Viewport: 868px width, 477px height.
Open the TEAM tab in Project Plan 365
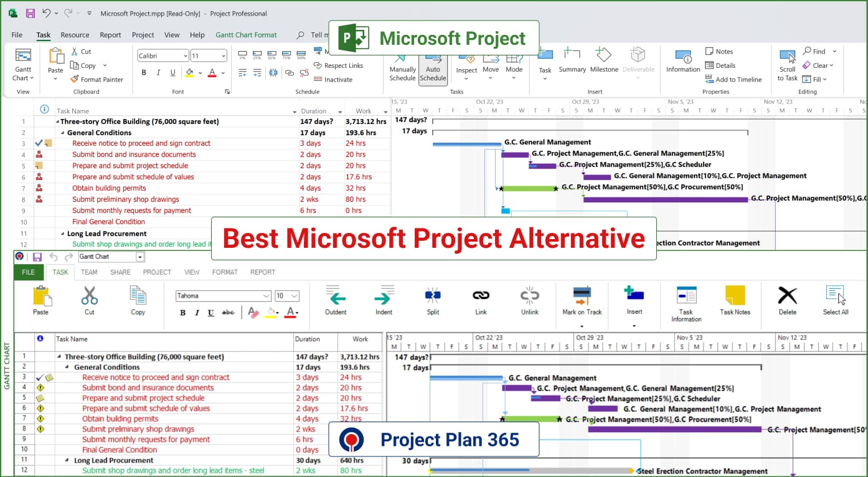tap(88, 272)
